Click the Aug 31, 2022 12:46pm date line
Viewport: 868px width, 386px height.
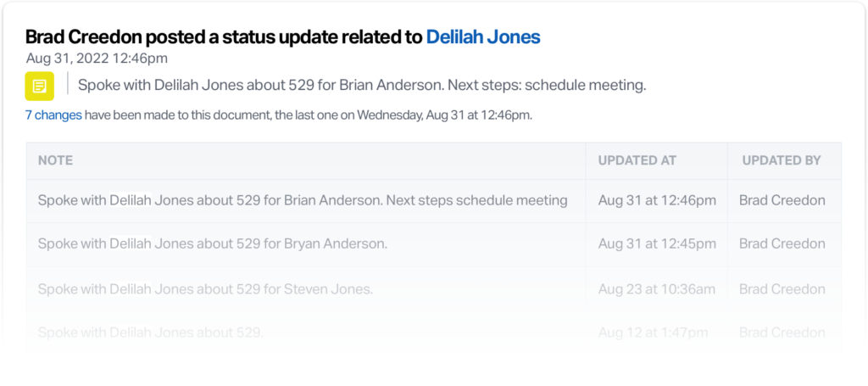[x=97, y=59]
